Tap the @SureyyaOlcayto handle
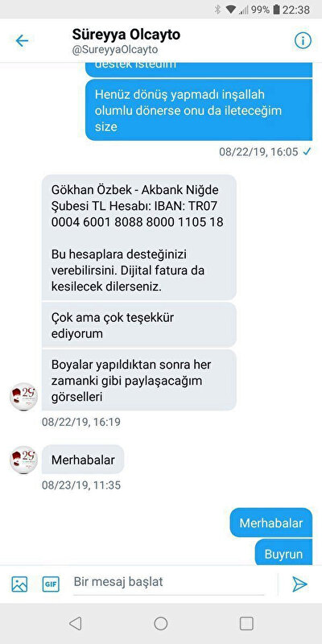This screenshot has height=644, width=322. tap(115, 50)
